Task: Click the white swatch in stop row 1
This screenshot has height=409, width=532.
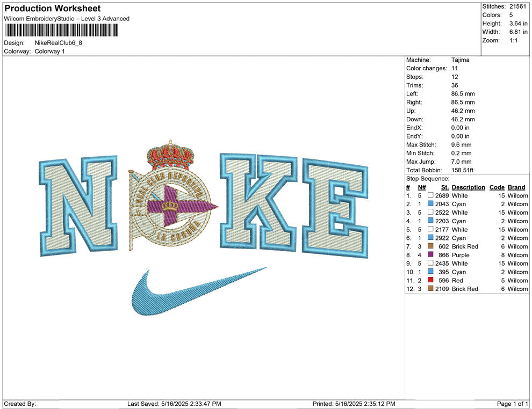Action: (430, 195)
